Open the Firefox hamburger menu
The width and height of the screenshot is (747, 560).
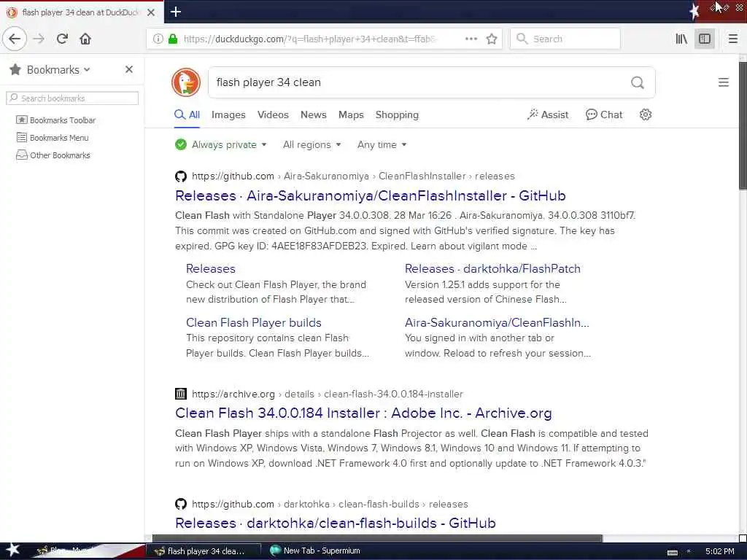(x=732, y=39)
